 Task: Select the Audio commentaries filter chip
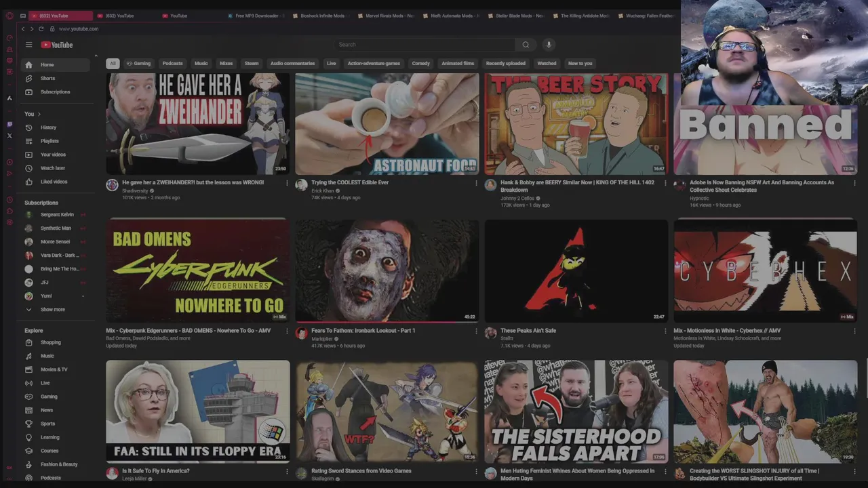point(292,64)
